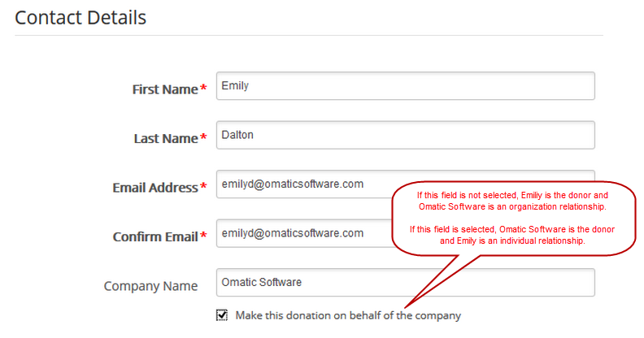Click the First Name label
Image resolution: width=644 pixels, height=338 pixels.
tap(164, 89)
